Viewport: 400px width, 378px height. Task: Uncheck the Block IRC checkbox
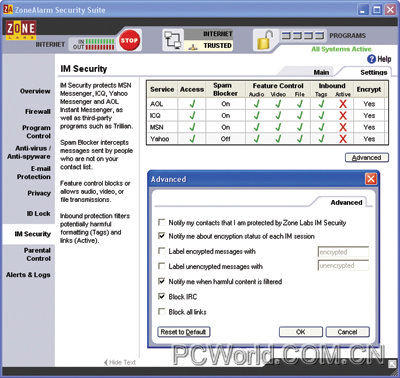click(162, 296)
